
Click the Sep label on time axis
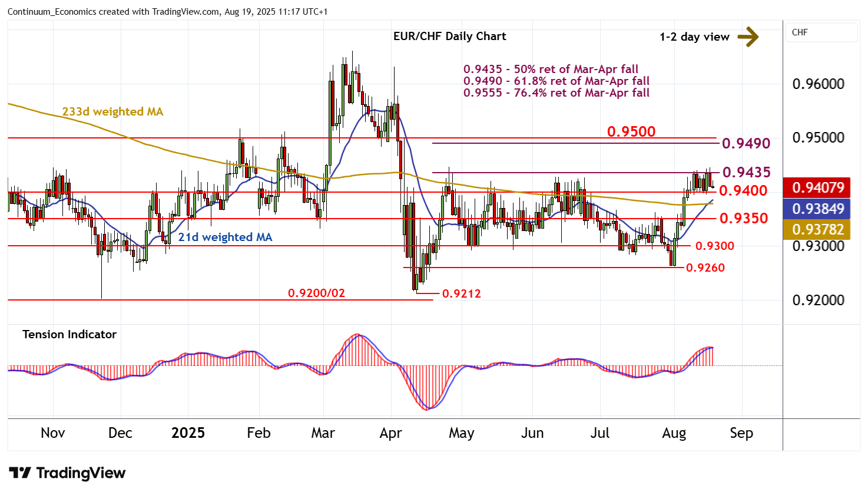(x=741, y=433)
